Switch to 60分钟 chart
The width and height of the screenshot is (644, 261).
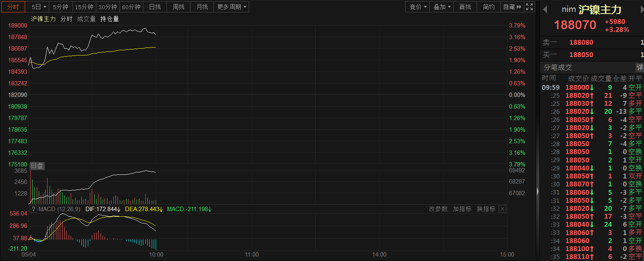pos(131,7)
